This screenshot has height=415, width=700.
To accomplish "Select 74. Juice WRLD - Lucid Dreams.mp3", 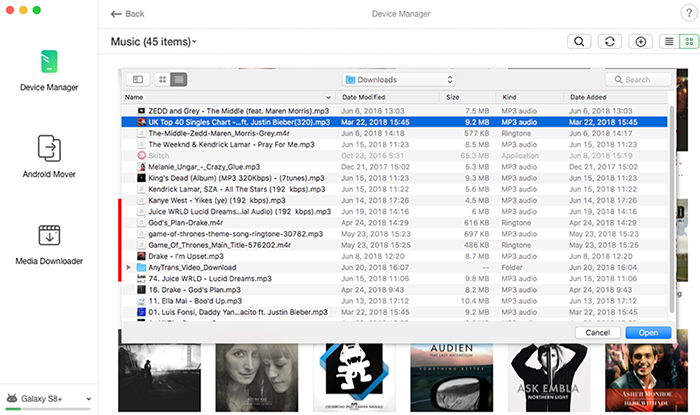I will (394, 278).
